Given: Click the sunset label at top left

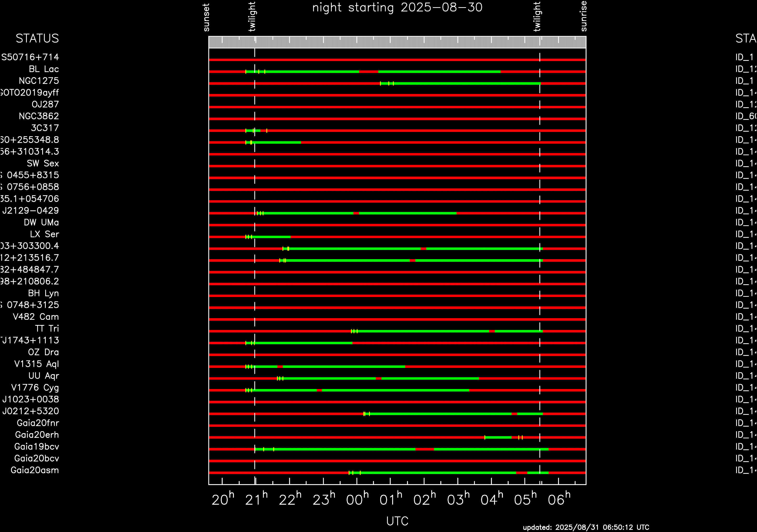Looking at the screenshot, I should pyautogui.click(x=206, y=17).
